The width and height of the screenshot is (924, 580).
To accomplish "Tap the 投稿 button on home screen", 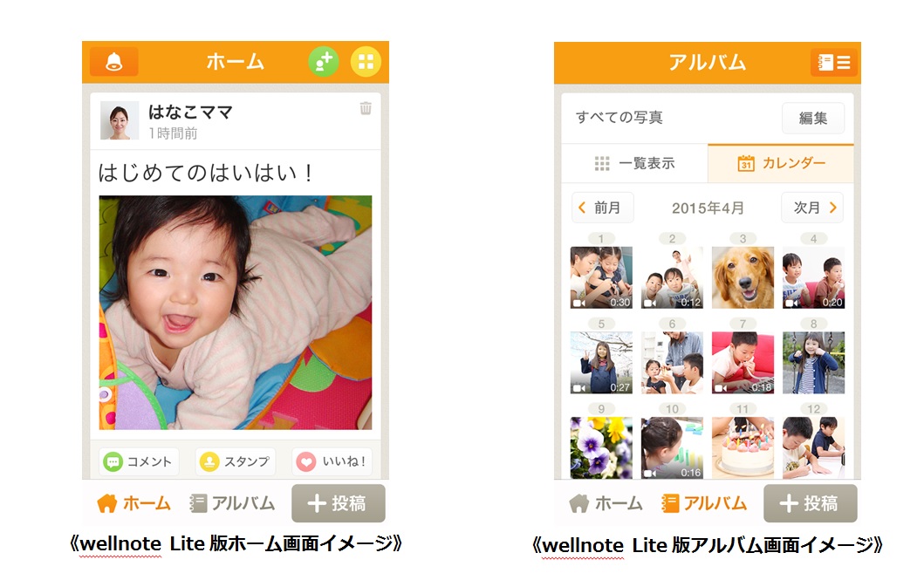I will [x=339, y=503].
